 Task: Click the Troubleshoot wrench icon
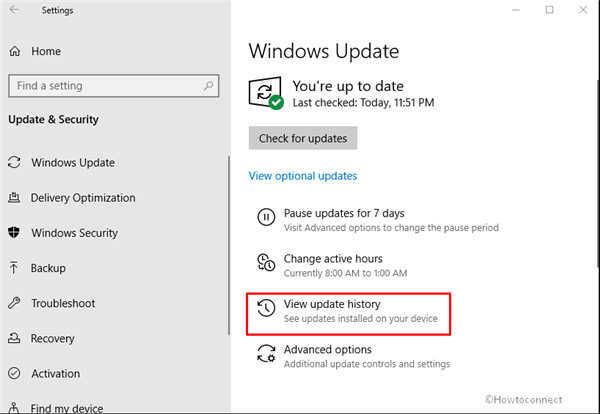coord(14,303)
